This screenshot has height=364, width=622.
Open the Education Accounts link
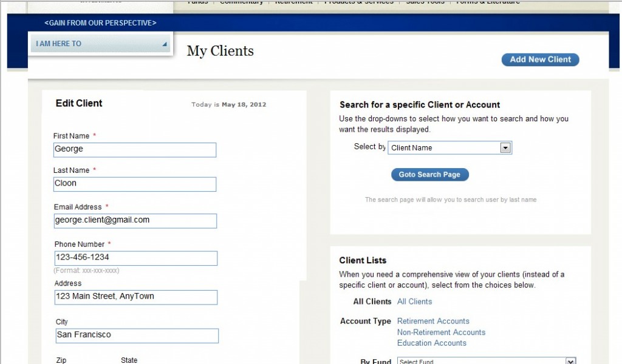coord(432,343)
